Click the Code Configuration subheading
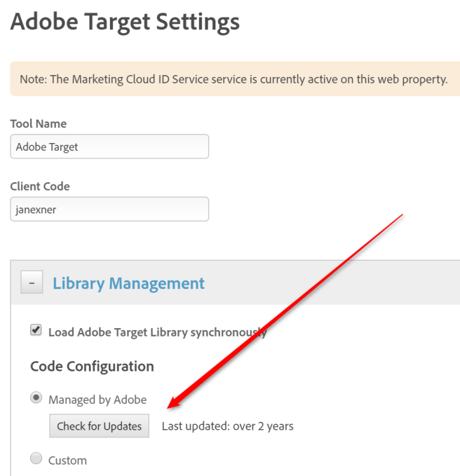The image size is (460, 476). (x=92, y=366)
